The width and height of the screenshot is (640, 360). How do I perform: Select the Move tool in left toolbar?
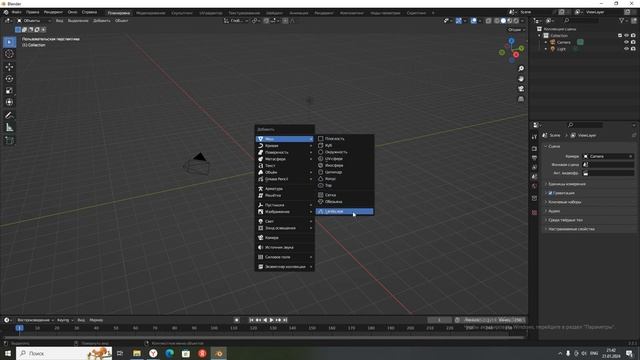pyautogui.click(x=9, y=67)
